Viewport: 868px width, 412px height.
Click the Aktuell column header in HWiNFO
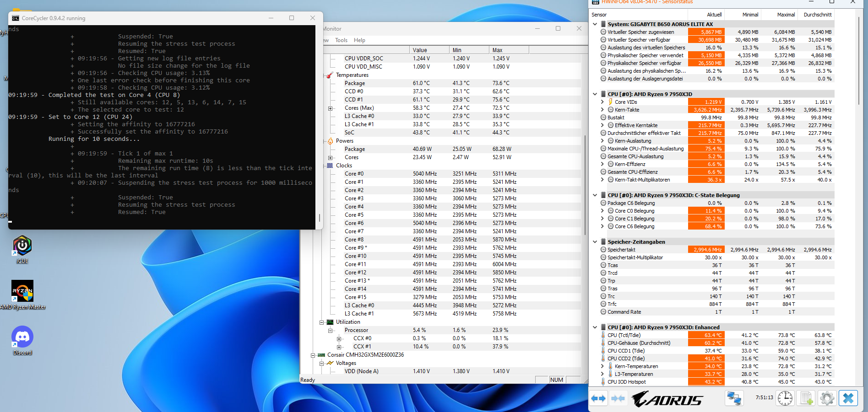point(705,15)
